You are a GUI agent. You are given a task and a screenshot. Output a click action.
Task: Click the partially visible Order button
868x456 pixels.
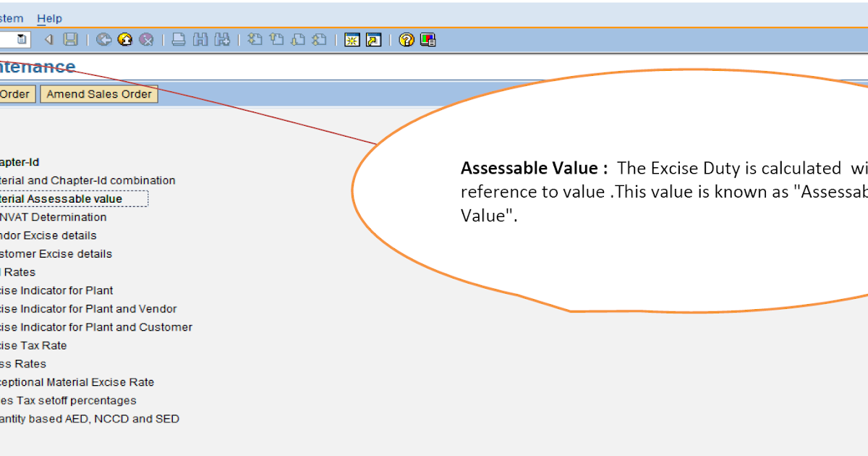click(x=14, y=93)
